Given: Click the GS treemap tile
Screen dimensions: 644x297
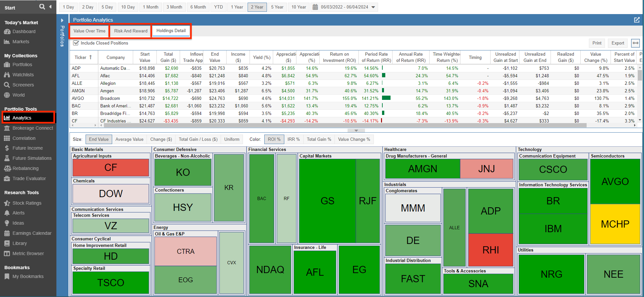Looking at the screenshot, I should 327,201.
